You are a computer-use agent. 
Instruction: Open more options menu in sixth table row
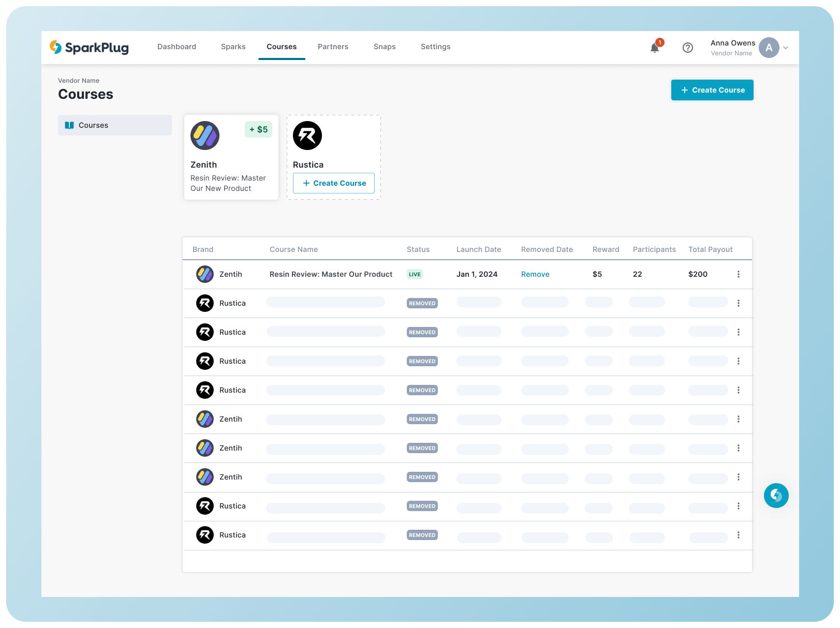coord(739,419)
